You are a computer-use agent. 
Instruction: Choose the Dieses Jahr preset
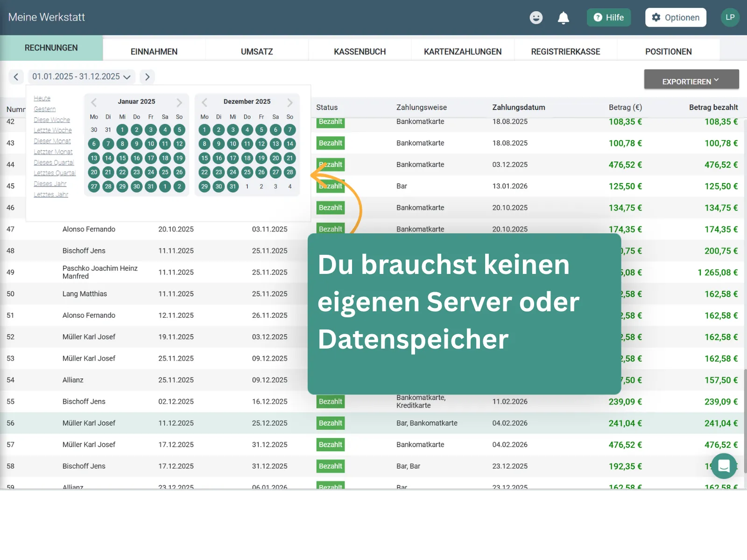pos(50,183)
